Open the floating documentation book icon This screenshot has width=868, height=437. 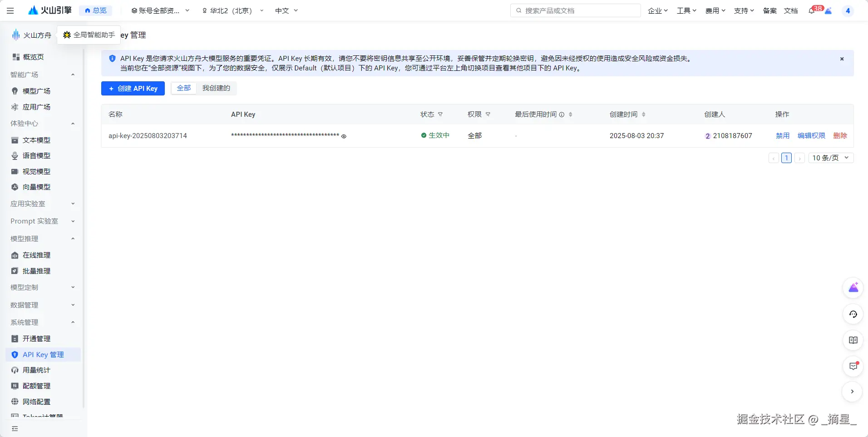point(853,340)
